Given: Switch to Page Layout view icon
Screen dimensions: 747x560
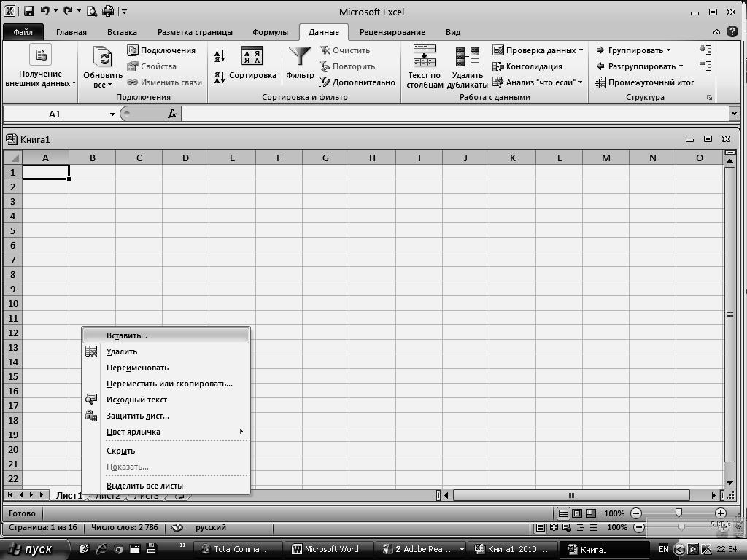Looking at the screenshot, I should click(577, 513).
